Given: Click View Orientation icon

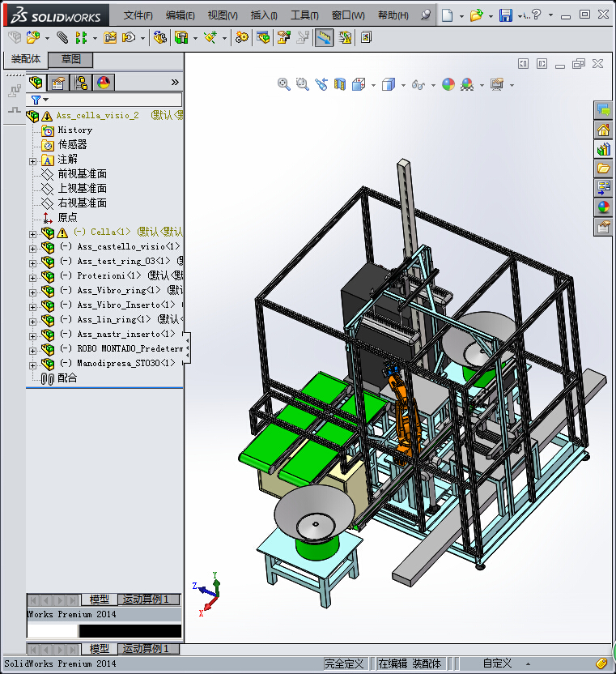Looking at the screenshot, I should pos(359,84).
